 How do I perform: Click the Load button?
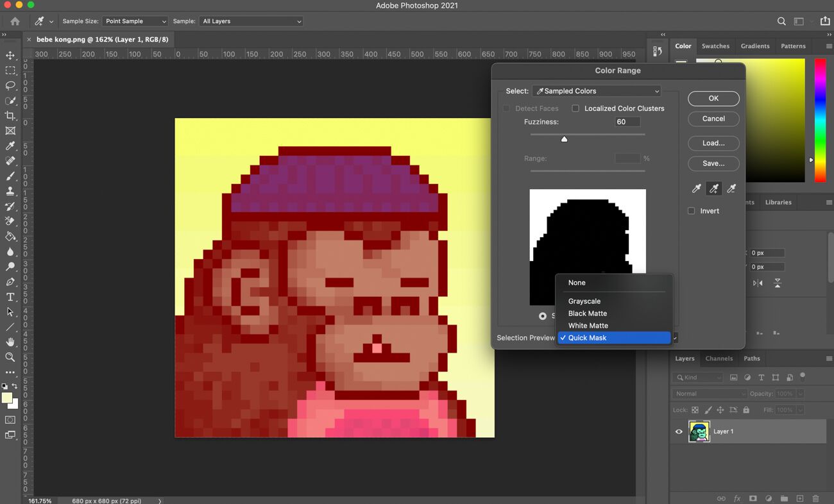(x=713, y=143)
